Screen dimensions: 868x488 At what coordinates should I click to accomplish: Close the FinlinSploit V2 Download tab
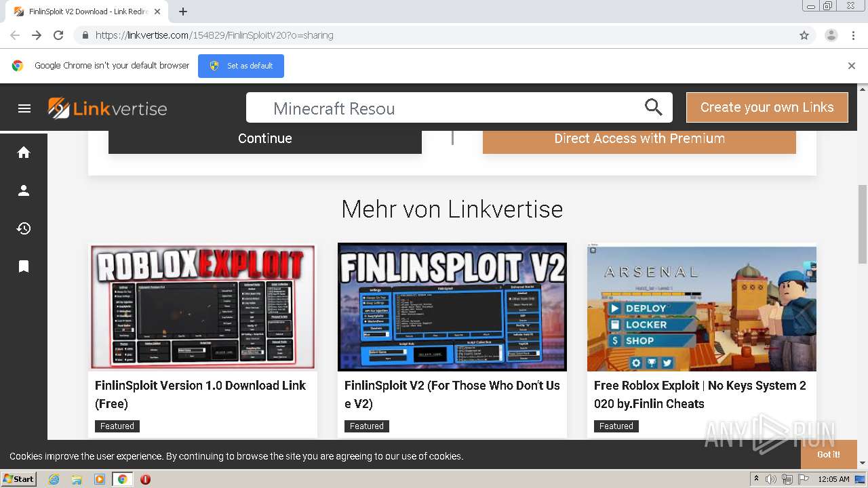[157, 12]
